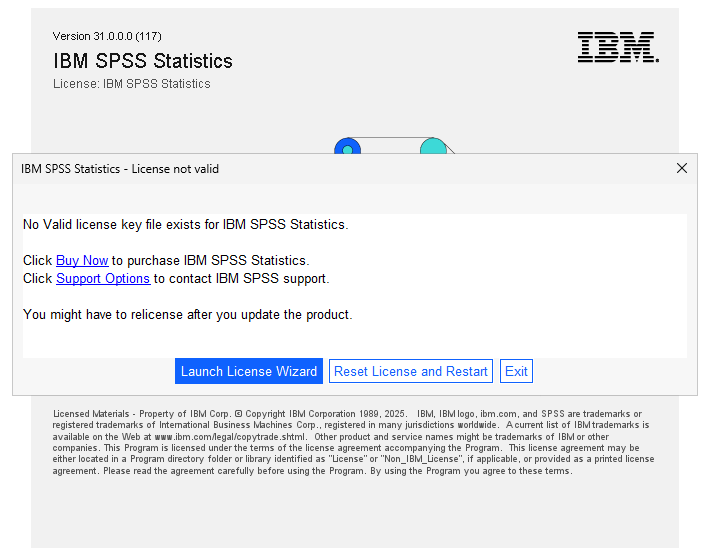Choose Reset License and Restart
707x554 pixels.
pos(411,371)
